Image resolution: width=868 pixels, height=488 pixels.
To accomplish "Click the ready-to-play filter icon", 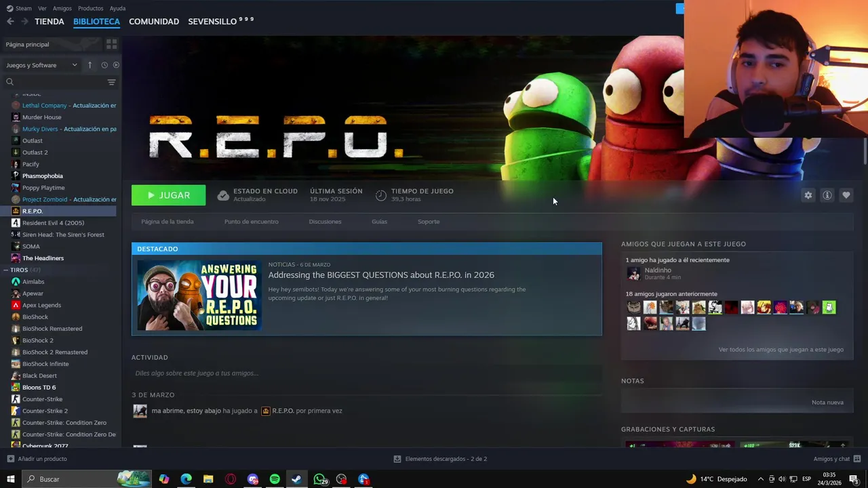I will (x=116, y=65).
